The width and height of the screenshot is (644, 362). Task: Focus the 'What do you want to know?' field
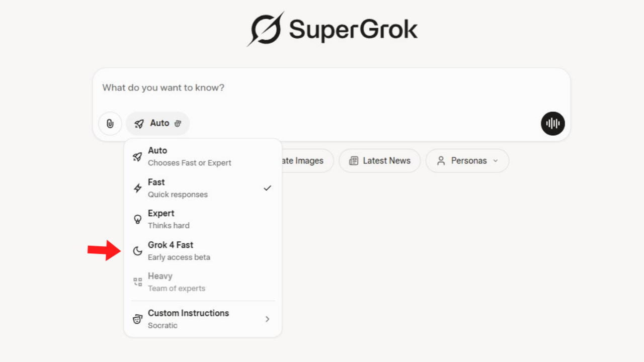pyautogui.click(x=331, y=88)
